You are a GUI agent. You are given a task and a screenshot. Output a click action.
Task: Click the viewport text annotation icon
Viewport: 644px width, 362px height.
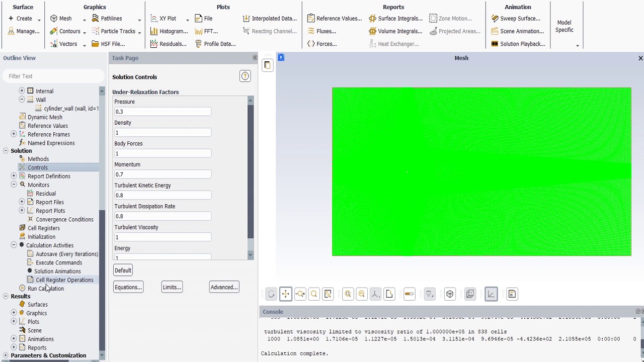pyautogui.click(x=512, y=294)
